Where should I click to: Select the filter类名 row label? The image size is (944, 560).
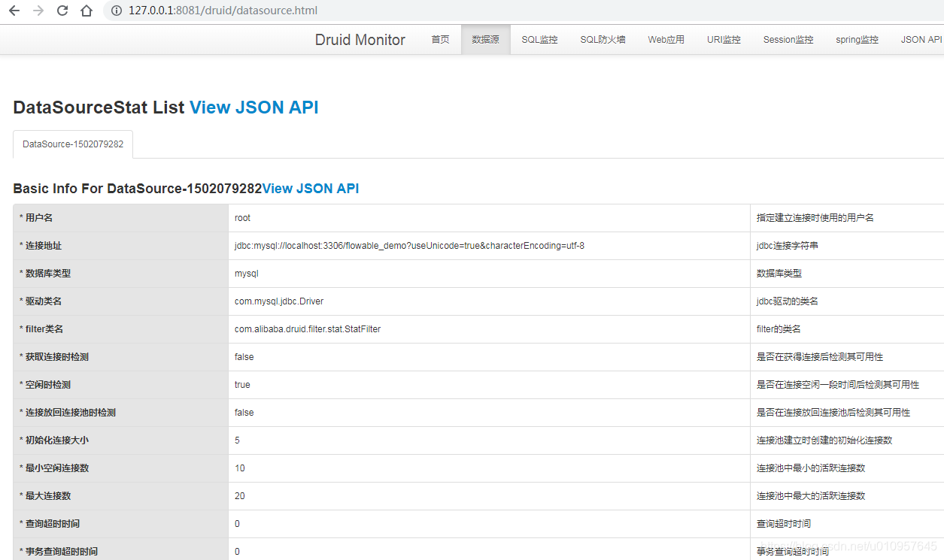click(x=41, y=329)
